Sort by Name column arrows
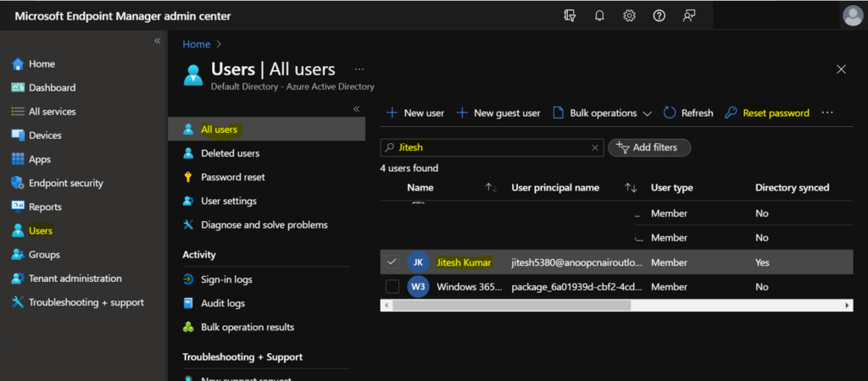Viewport: 868px width, 381px height. coord(492,188)
